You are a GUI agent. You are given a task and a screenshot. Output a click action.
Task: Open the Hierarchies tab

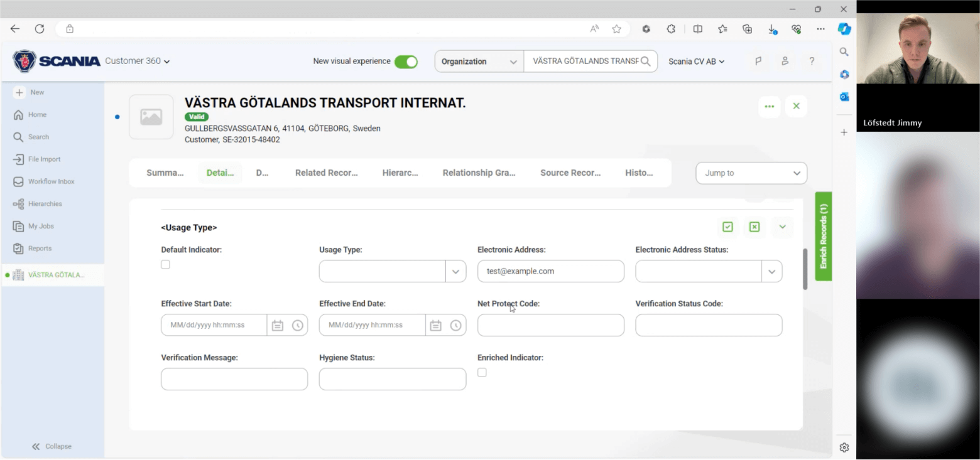click(400, 173)
